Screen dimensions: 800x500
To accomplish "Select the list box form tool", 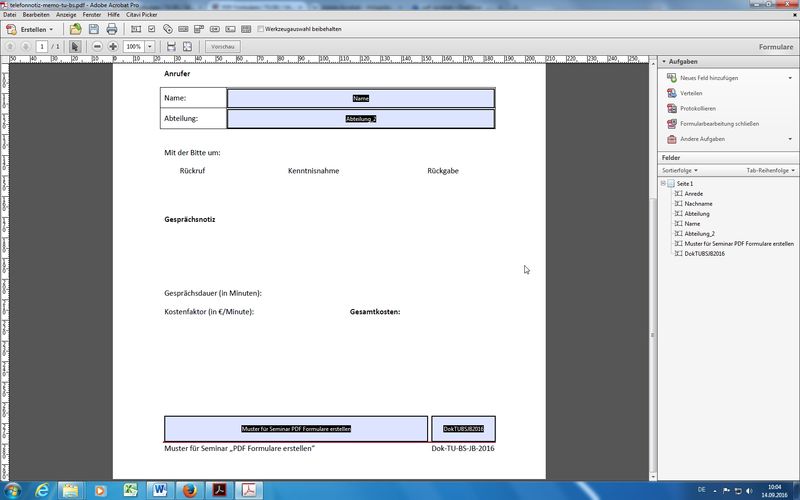I will click(183, 29).
